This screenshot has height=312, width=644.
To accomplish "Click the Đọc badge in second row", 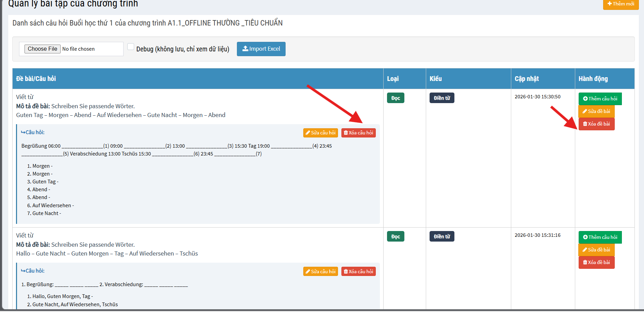I will [x=396, y=236].
